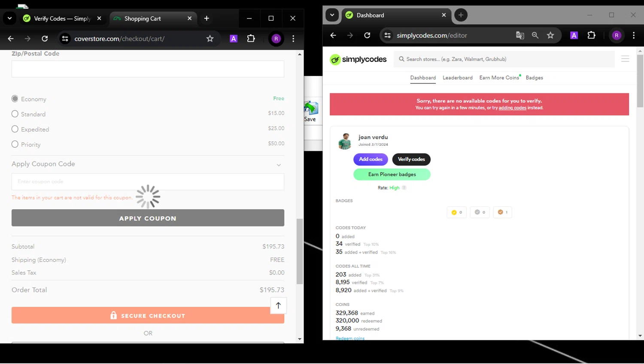Open the simplycodes hamburger menu
The image size is (644, 364).
click(x=625, y=59)
